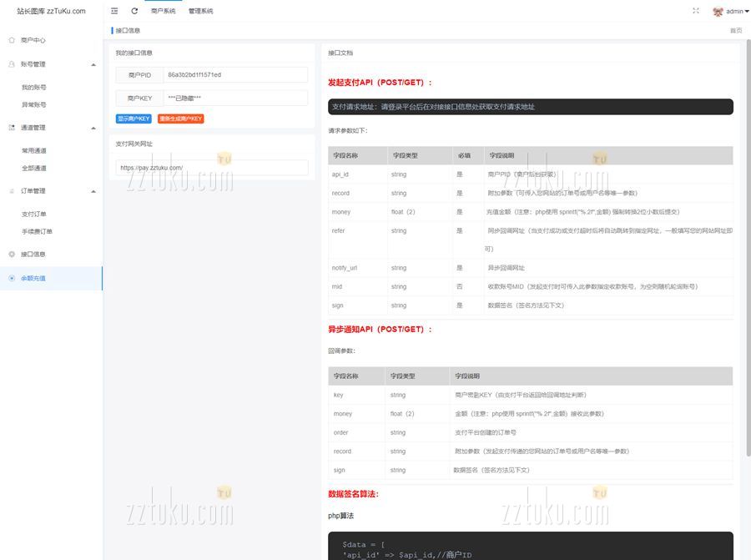Click the 商户PID value field
Image resolution: width=751 pixels, height=560 pixels.
coord(235,75)
